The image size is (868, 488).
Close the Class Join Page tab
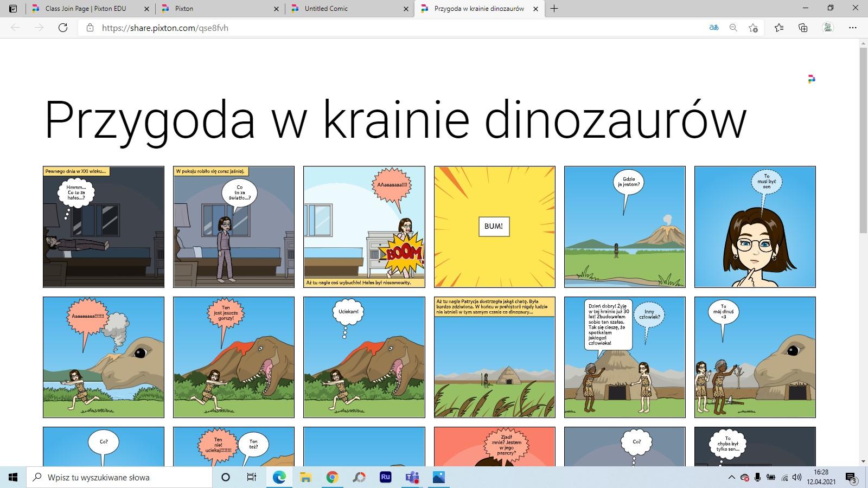point(147,9)
